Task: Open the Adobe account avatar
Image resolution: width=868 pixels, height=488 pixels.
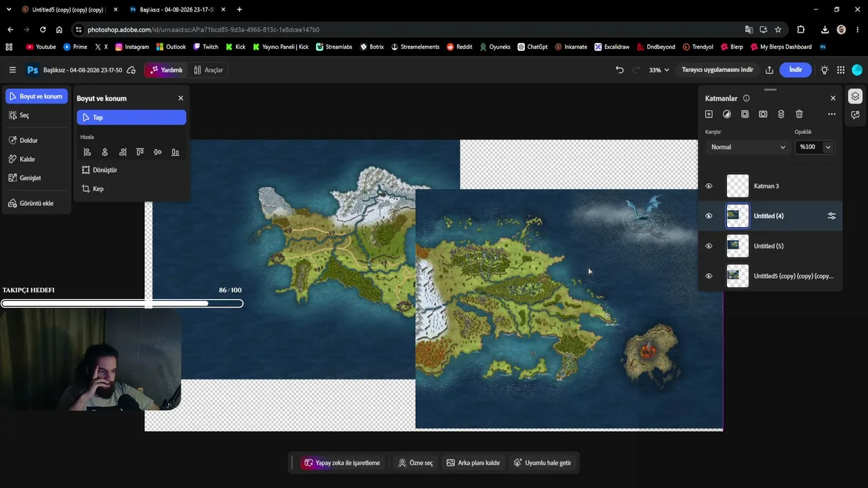Action: click(857, 70)
